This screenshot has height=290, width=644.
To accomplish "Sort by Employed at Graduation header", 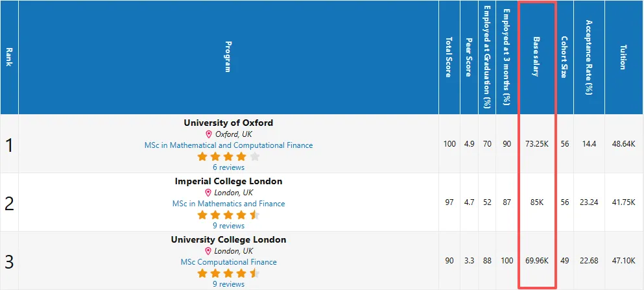I will pos(487,57).
